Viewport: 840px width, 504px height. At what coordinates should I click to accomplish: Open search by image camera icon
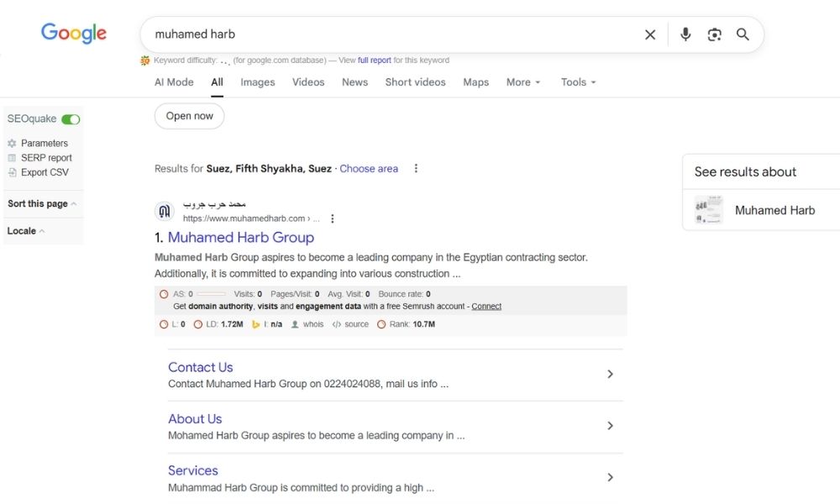714,34
